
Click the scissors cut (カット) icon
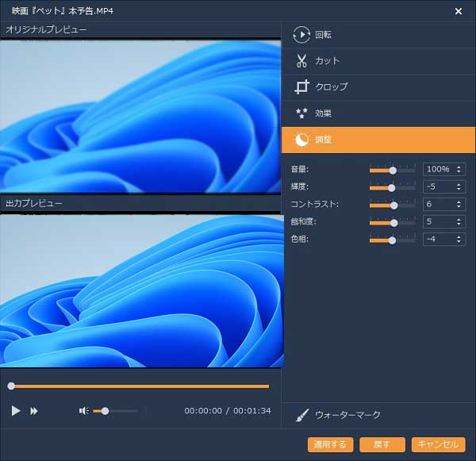(301, 61)
